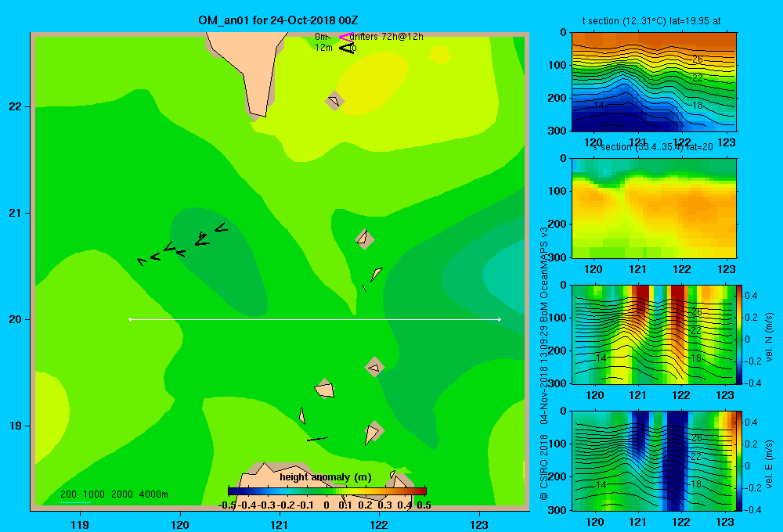Click the easternmost drifter arrow near 120.4E
The image size is (783, 532).
(222, 228)
